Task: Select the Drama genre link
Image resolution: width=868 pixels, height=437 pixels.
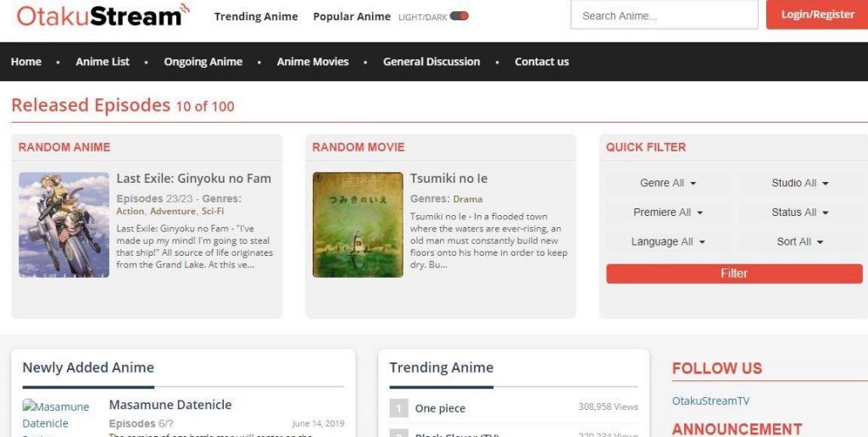Action: 468,199
